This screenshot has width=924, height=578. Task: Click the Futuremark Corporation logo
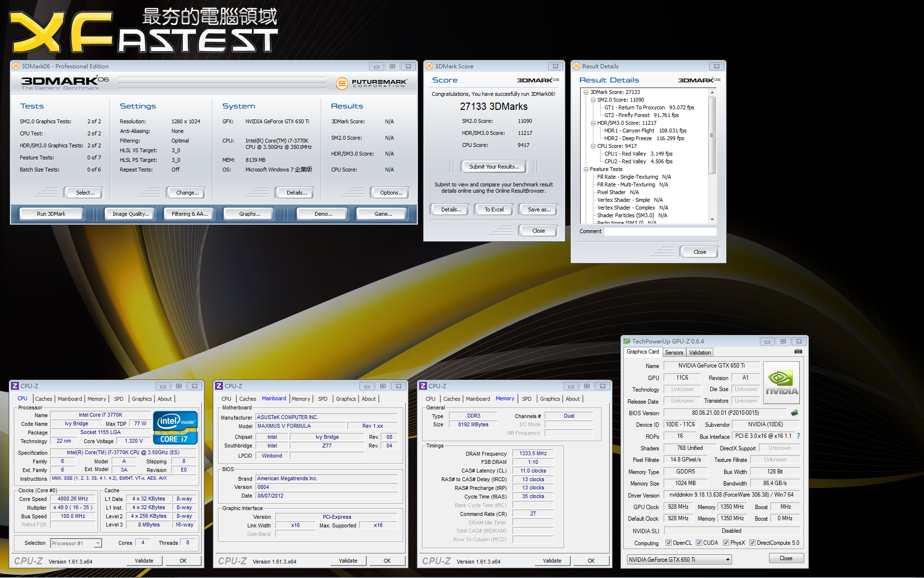click(372, 83)
